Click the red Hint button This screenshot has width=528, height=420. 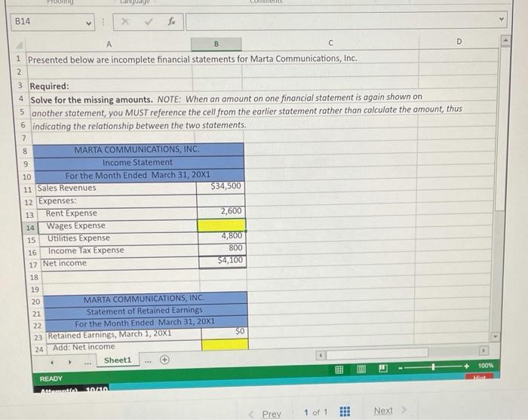480,376
